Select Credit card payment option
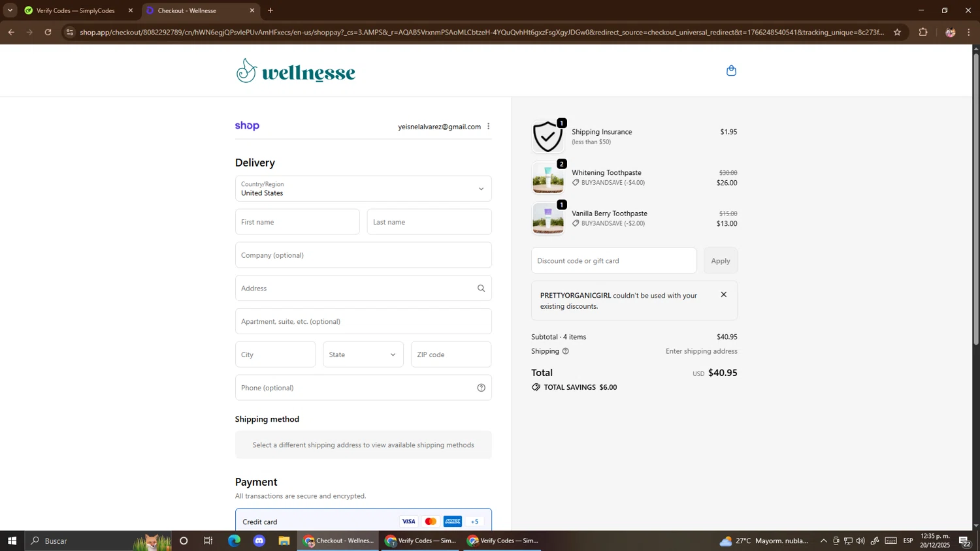Viewport: 980px width, 551px height. pos(363,520)
